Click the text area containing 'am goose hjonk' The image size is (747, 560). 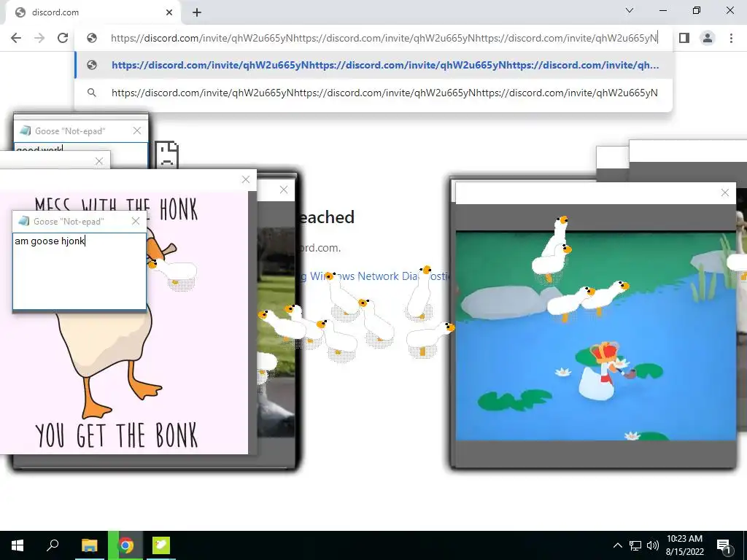coord(79,271)
